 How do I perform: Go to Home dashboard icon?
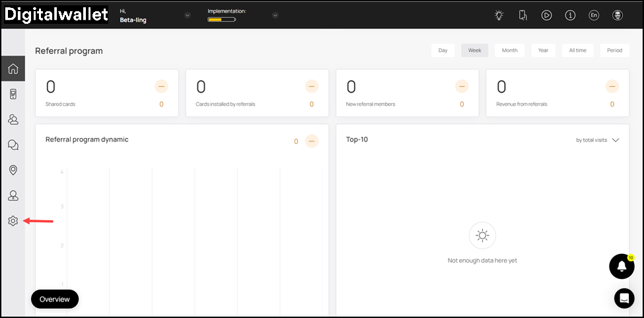(x=13, y=69)
